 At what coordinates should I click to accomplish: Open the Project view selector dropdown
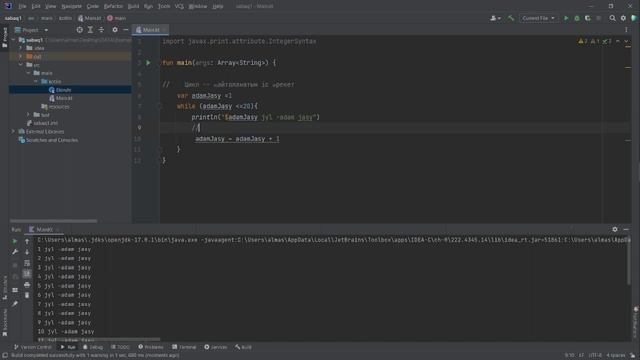point(31,30)
